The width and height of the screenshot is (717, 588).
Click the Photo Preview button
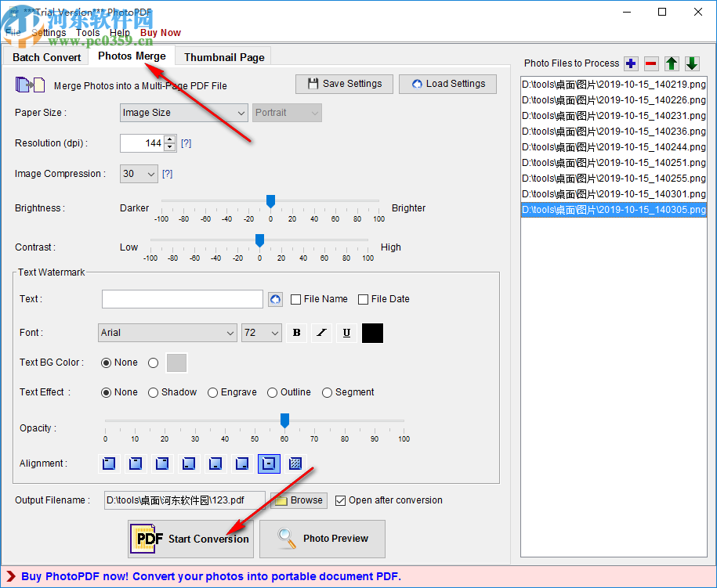click(x=322, y=539)
